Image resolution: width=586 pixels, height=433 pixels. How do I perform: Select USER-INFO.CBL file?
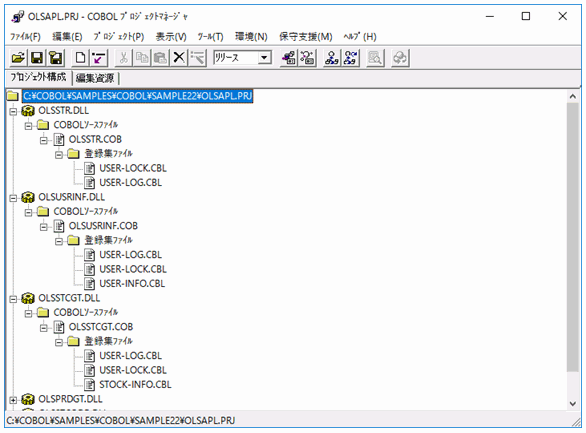(x=132, y=284)
